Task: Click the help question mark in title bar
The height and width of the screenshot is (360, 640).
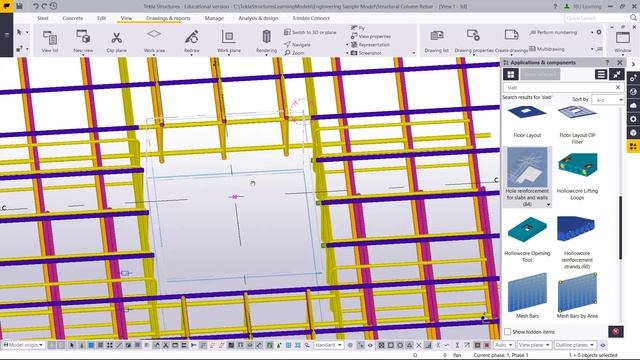Action: [x=555, y=6]
